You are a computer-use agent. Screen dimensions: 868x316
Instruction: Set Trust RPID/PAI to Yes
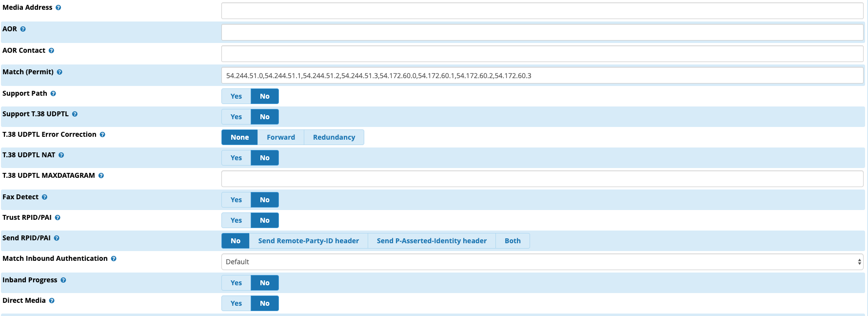[236, 220]
